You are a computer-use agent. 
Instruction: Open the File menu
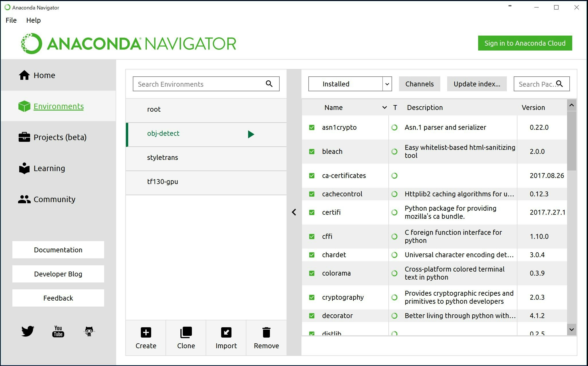(11, 20)
